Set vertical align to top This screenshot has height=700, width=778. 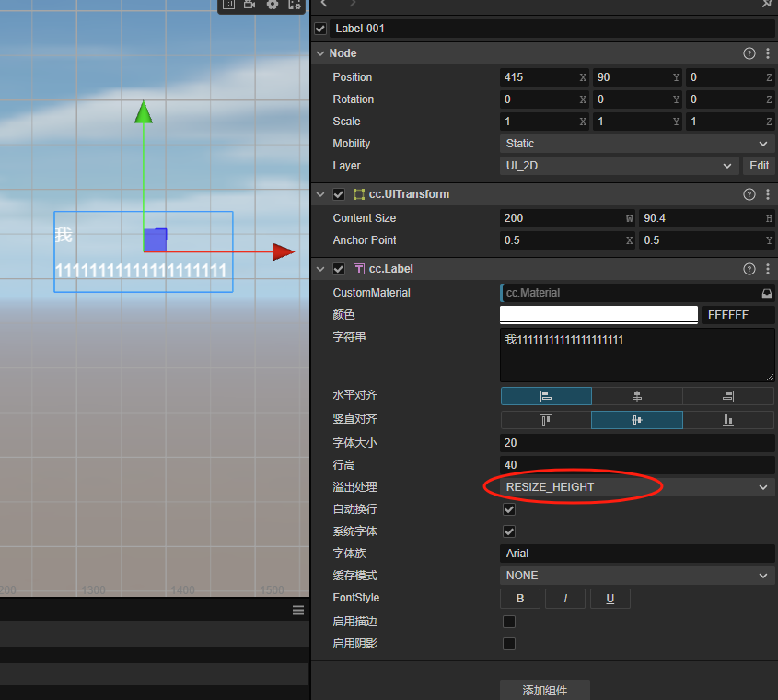click(546, 420)
